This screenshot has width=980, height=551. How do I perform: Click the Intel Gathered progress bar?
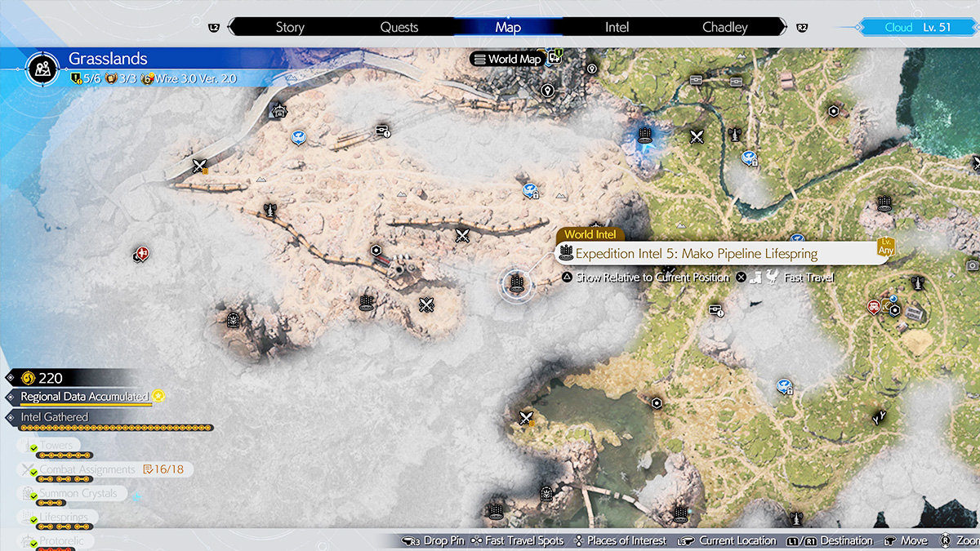[114, 428]
